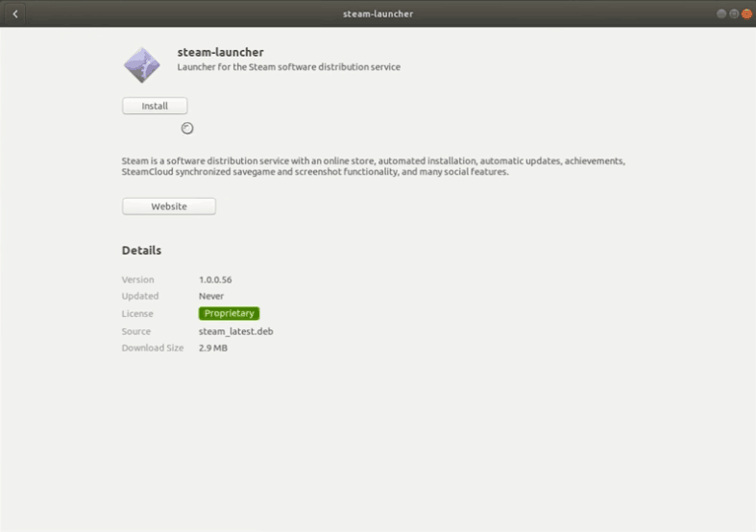
Task: Install the steam-launcher package
Action: click(x=155, y=106)
